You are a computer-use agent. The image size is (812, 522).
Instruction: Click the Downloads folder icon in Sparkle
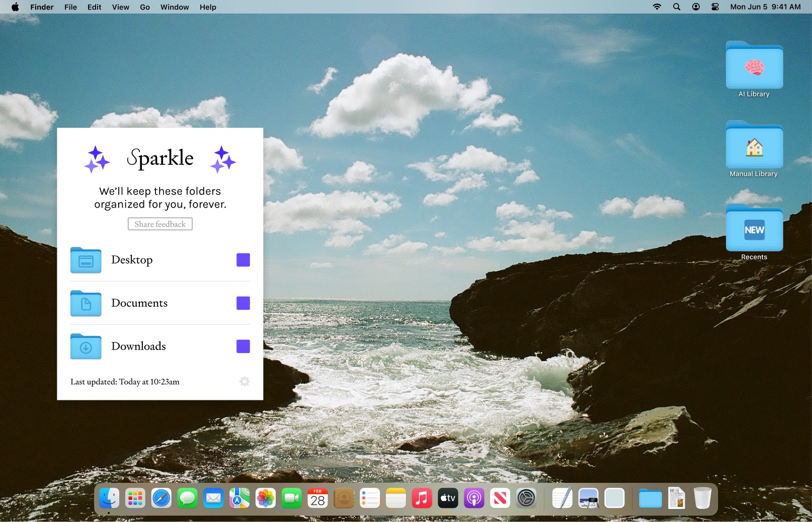[x=86, y=346]
